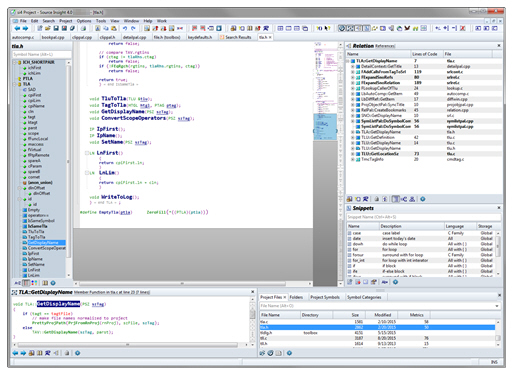
Task: Click the Save file toolbar icon
Action: [x=56, y=29]
